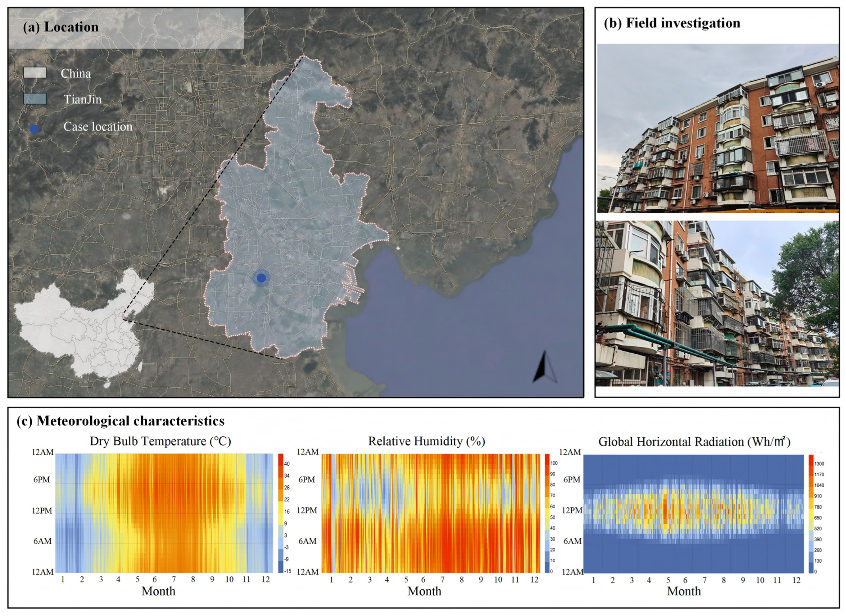Click the upper field investigation building photo
The height and width of the screenshot is (616, 846).
pyautogui.click(x=718, y=128)
